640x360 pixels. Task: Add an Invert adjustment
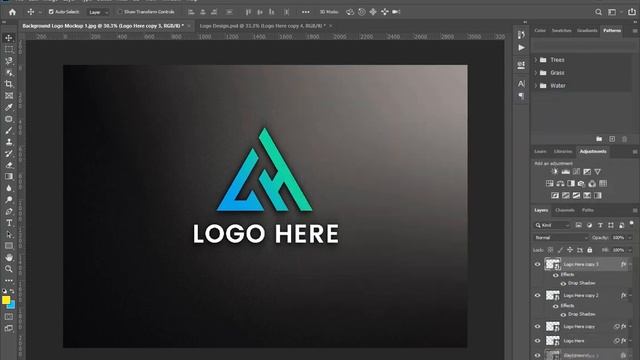tap(555, 196)
